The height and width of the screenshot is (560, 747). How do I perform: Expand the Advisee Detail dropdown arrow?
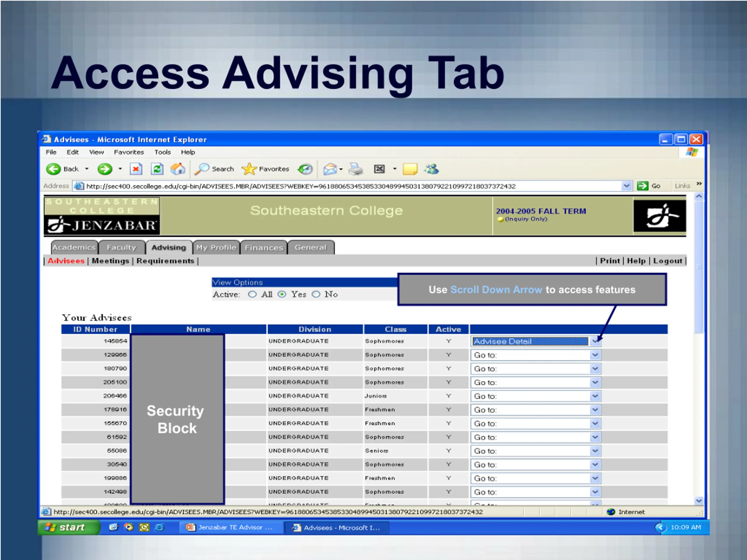pyautogui.click(x=595, y=341)
